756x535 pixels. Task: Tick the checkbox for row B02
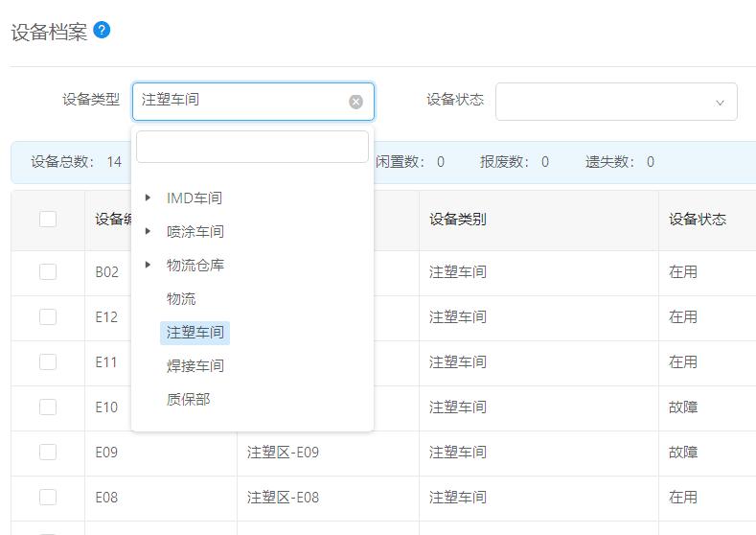click(x=48, y=271)
